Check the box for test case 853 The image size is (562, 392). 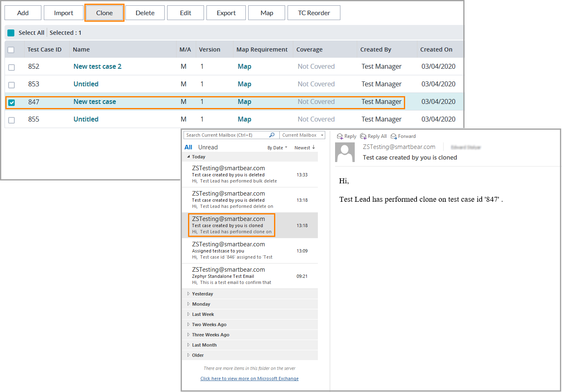11,85
